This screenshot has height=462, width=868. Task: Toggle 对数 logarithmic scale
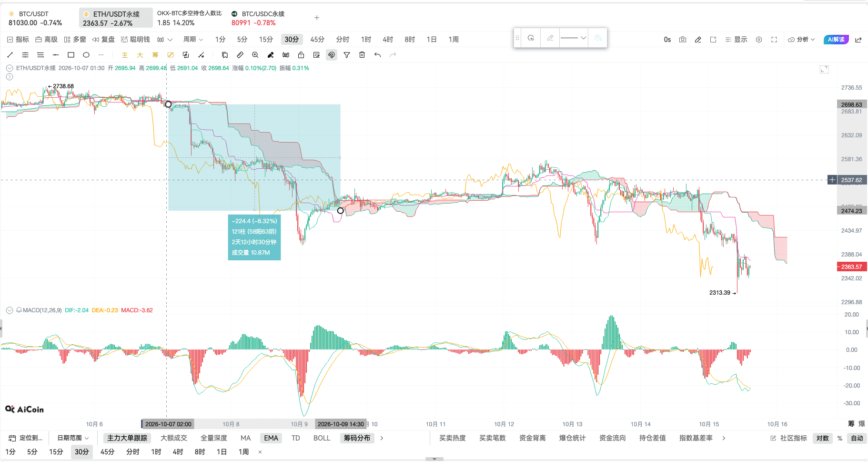(823, 438)
